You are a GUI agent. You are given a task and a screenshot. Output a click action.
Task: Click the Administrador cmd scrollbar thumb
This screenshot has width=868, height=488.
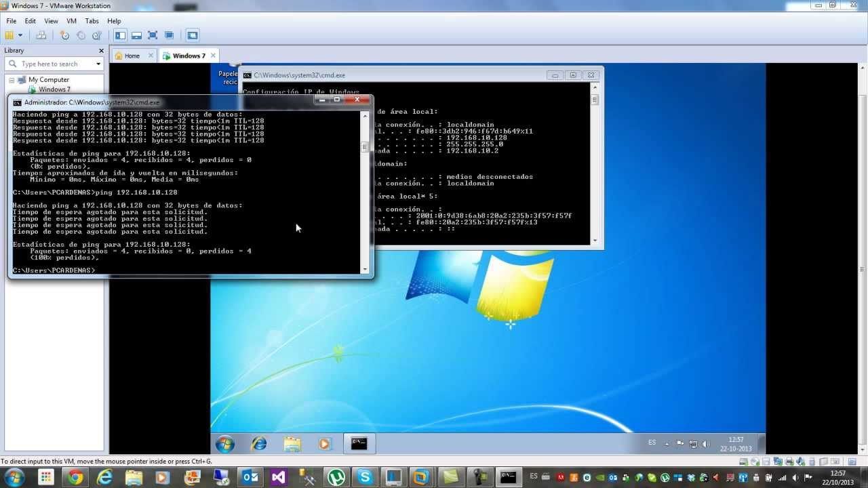pyautogui.click(x=364, y=146)
